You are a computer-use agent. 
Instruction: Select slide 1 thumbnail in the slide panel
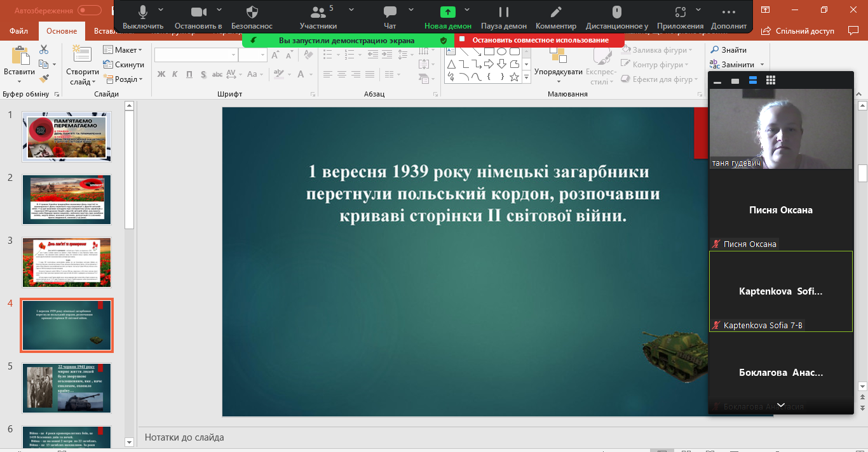point(67,136)
